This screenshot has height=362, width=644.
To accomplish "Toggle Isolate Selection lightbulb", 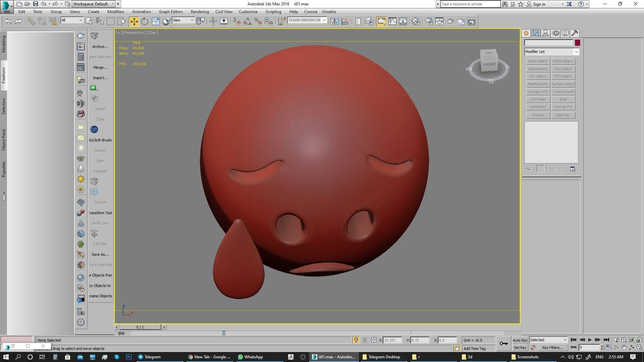I will click(356, 340).
